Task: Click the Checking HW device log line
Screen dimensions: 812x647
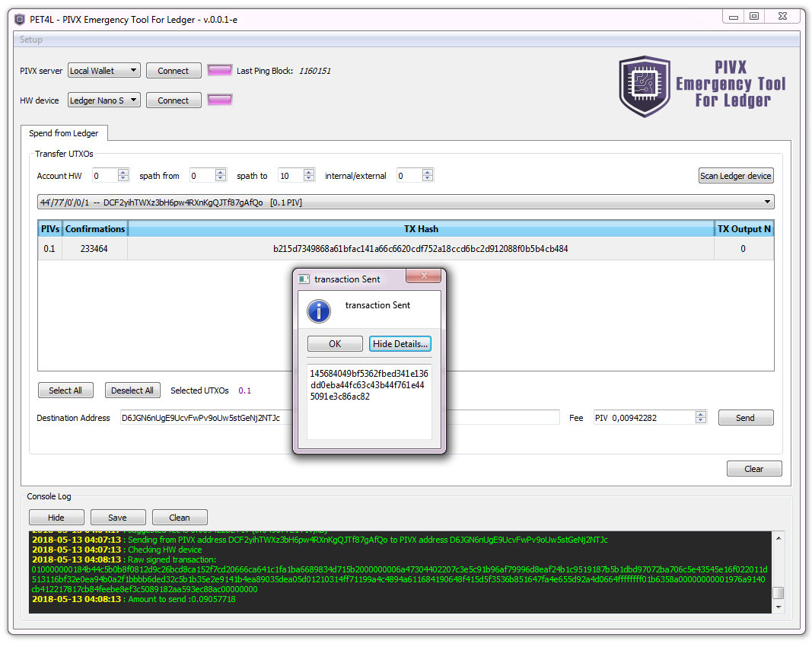Action: point(117,550)
